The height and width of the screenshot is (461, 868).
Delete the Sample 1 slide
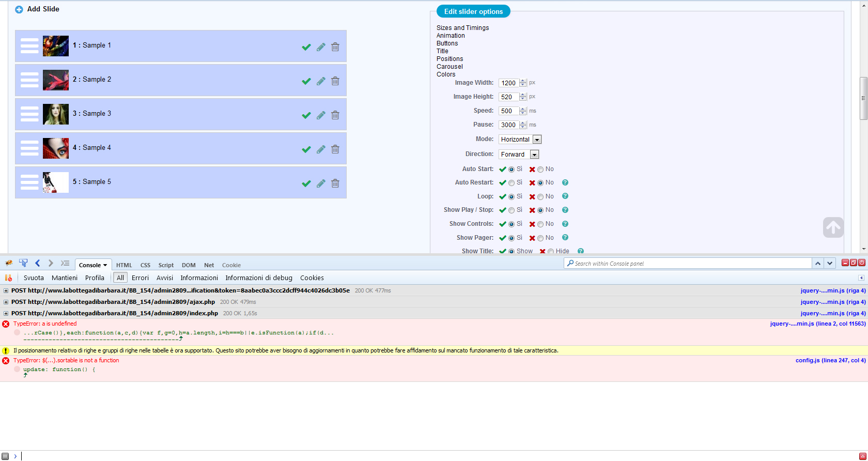click(335, 47)
